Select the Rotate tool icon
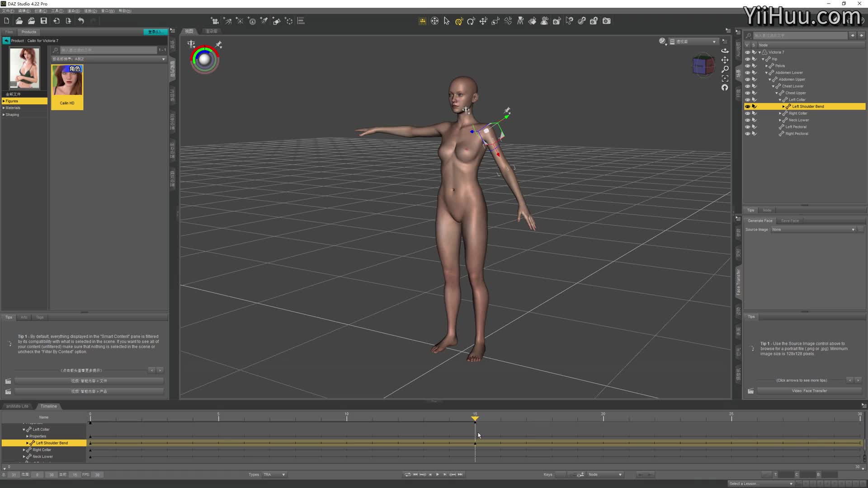The height and width of the screenshot is (488, 868). point(471,21)
